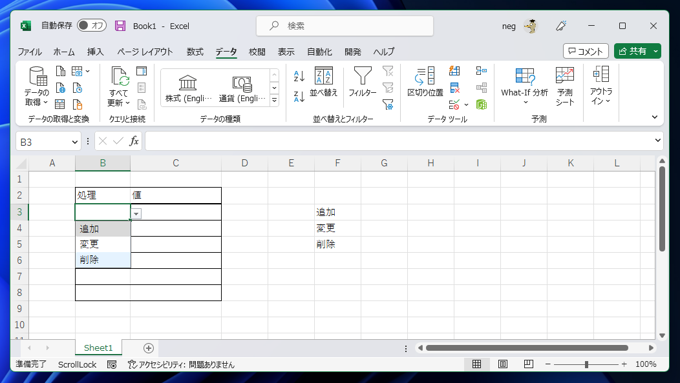Expand the formula bar
This screenshot has height=383, width=680.
[x=657, y=140]
